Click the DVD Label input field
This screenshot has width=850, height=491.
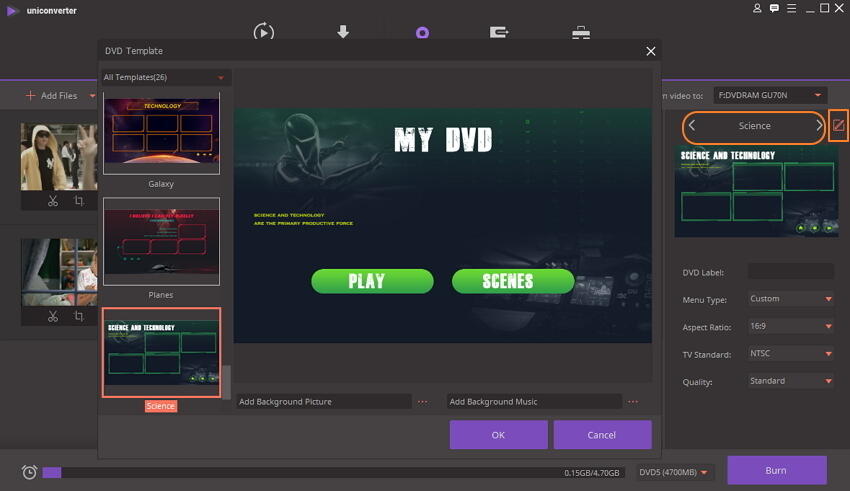pyautogui.click(x=790, y=272)
